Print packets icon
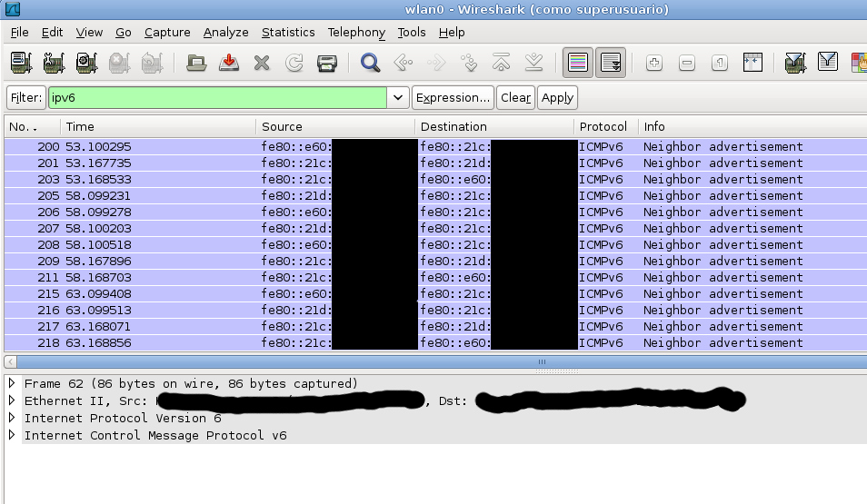Image resolution: width=867 pixels, height=504 pixels. [x=327, y=63]
